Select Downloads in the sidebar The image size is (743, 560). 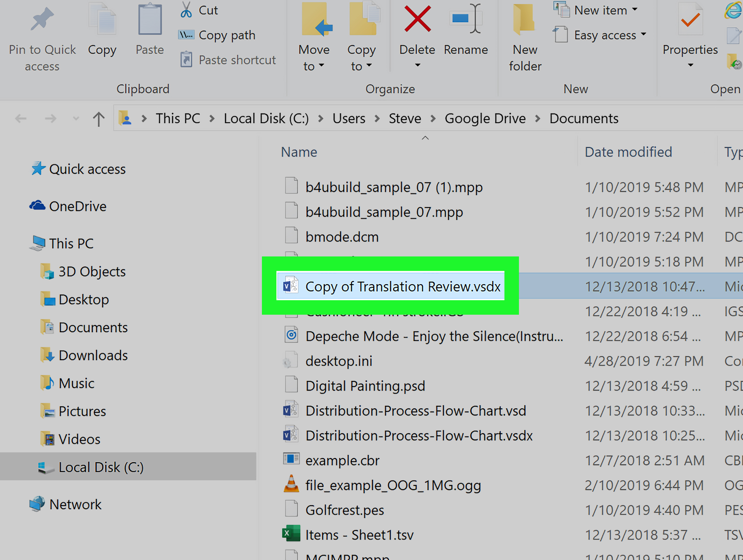93,355
